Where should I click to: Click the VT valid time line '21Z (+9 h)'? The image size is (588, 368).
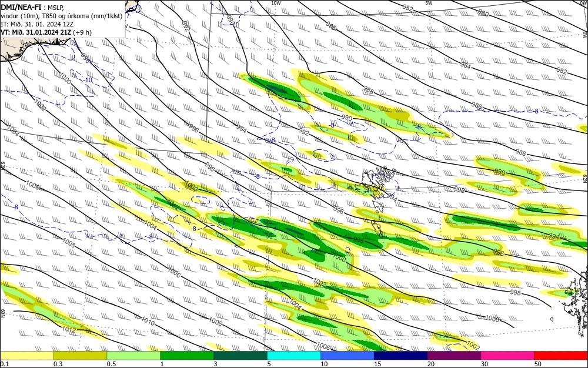(x=46, y=32)
